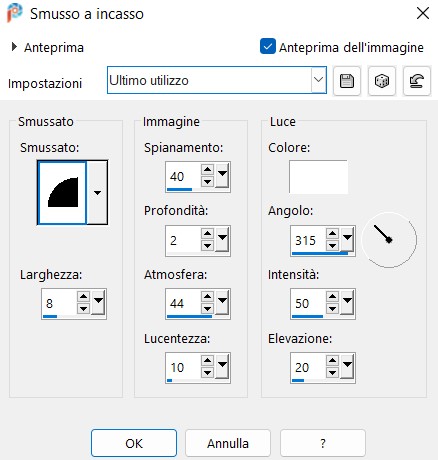
Task: Increase Larghezza with the up arrow
Action: point(83,296)
